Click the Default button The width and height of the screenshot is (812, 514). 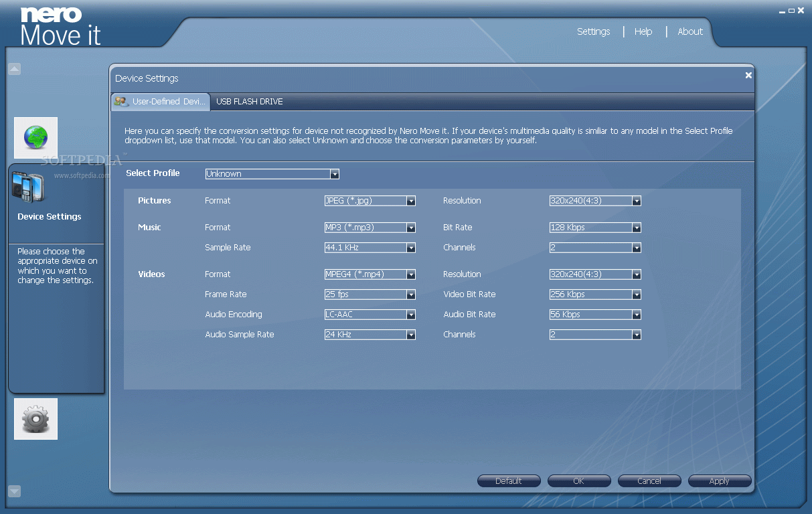(509, 481)
